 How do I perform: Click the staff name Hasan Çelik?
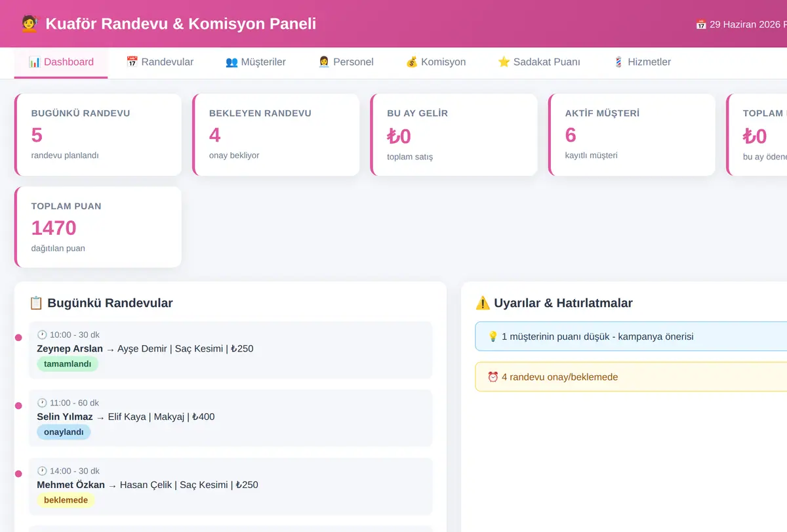click(x=146, y=485)
